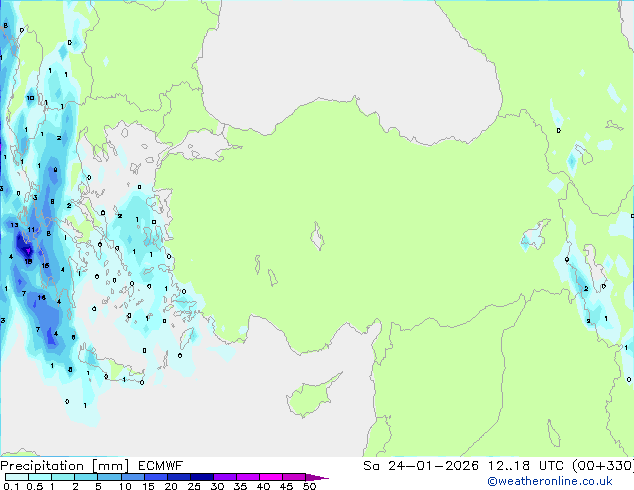The image size is (634, 490).
Task: Pick the 20–25 mm legend swatch
Action: 178,477
